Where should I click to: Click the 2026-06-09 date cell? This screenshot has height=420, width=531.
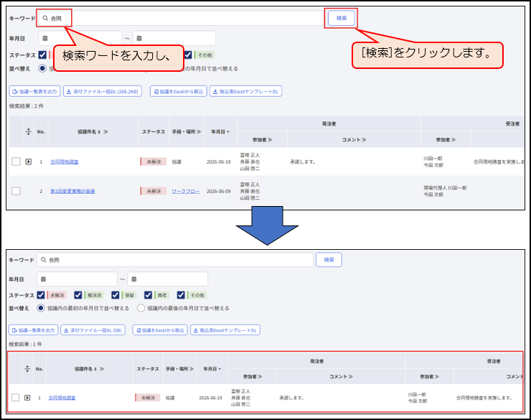point(218,192)
